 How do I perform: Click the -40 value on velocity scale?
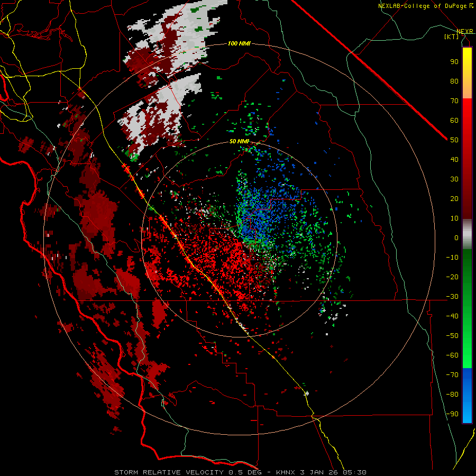pyautogui.click(x=452, y=316)
